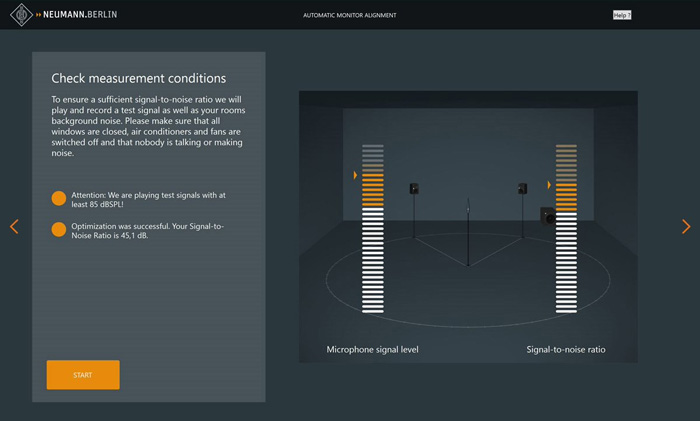Open the Help link in the header
The width and height of the screenshot is (700, 421).
pyautogui.click(x=622, y=15)
